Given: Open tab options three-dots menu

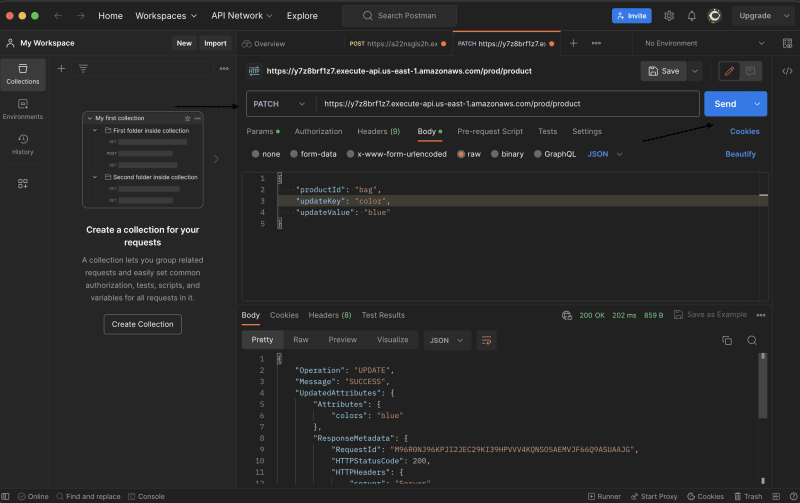Looking at the screenshot, I should [x=596, y=43].
